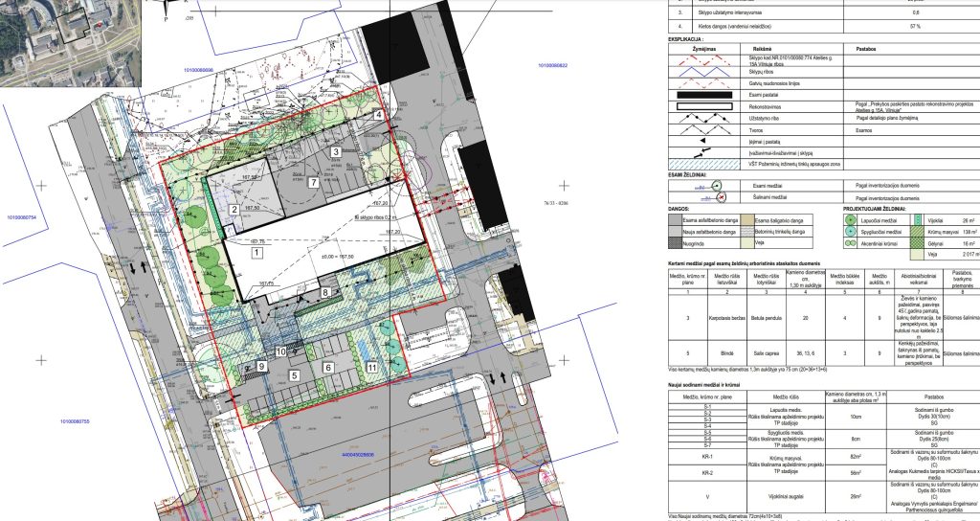Click the blue zigzag 'Sklypų ribos' legend symbol
Image resolution: width=980 pixels, height=521 pixels.
[x=704, y=72]
